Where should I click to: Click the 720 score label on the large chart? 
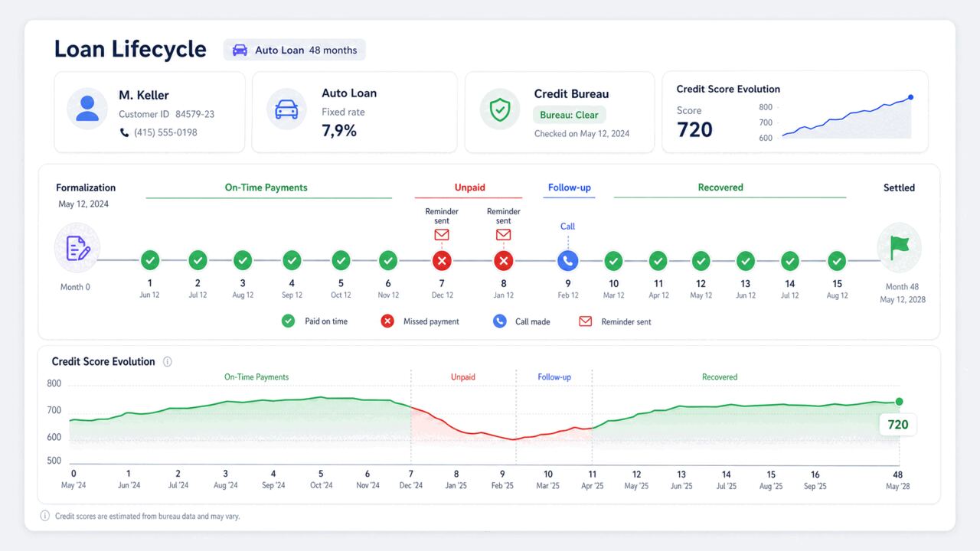[897, 425]
